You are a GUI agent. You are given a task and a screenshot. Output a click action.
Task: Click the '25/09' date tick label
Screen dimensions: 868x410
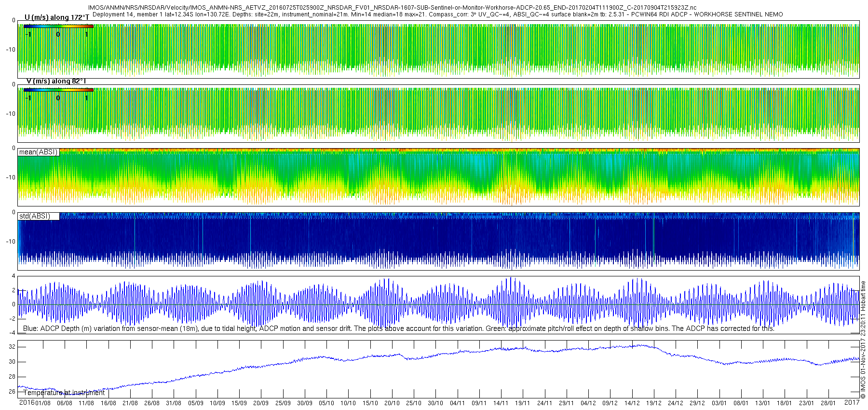pos(283,403)
